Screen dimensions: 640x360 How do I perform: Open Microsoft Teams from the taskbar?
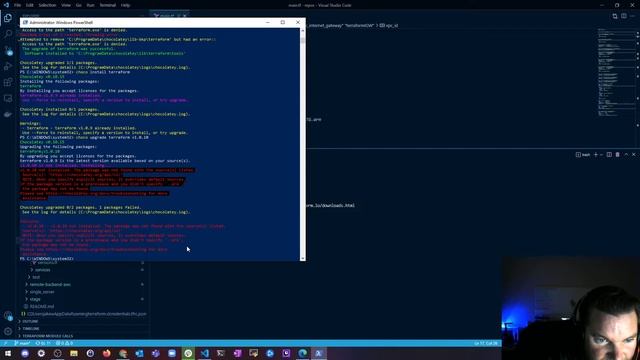(x=156, y=353)
